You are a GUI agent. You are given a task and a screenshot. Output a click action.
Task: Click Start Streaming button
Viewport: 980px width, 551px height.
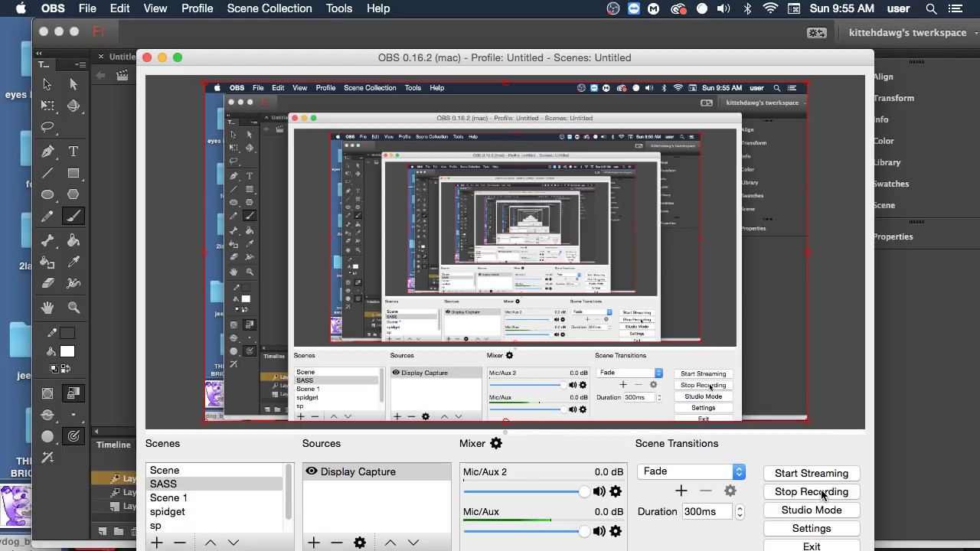click(x=812, y=473)
